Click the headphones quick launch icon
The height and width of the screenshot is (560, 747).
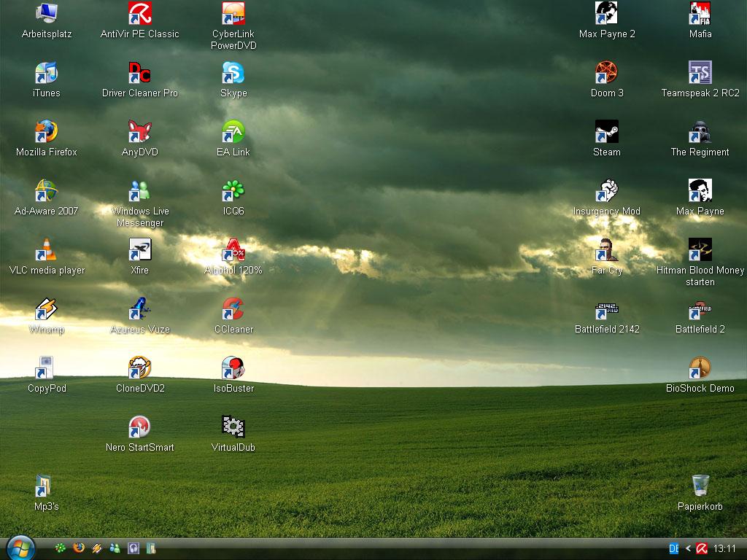(133, 548)
